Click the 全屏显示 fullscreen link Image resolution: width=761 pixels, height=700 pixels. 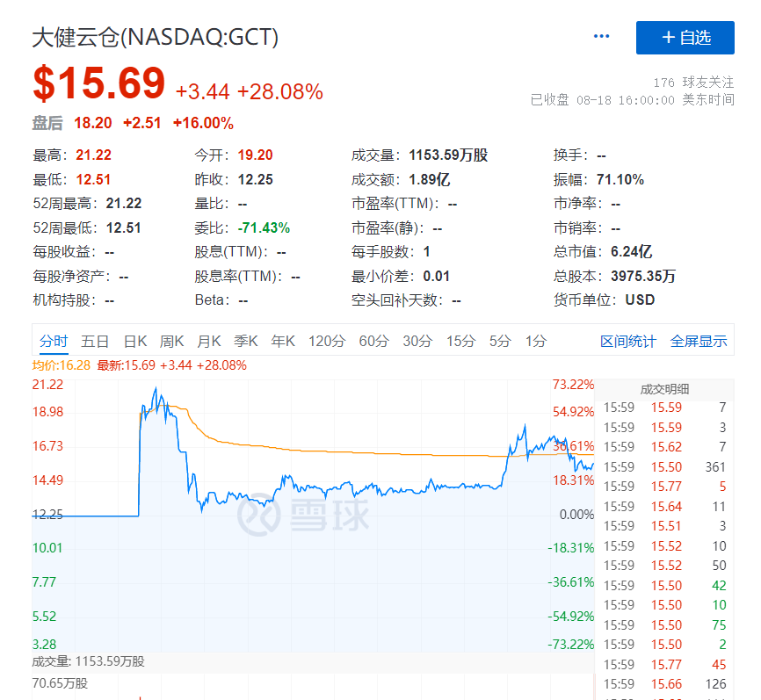[699, 342]
